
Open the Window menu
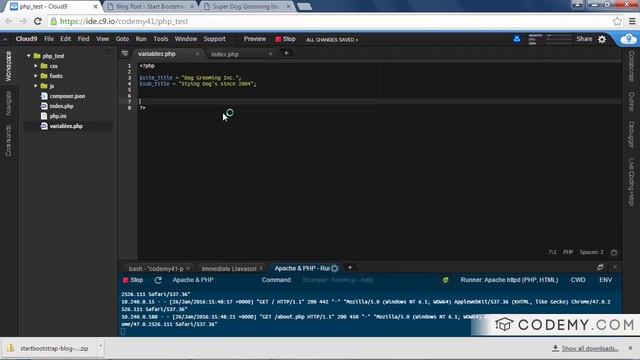(x=186, y=39)
